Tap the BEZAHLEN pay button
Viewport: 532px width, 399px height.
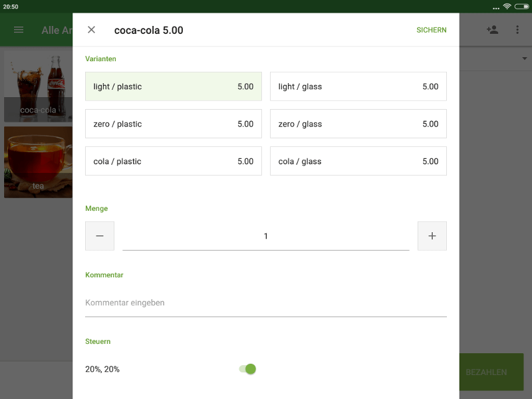coord(491,372)
